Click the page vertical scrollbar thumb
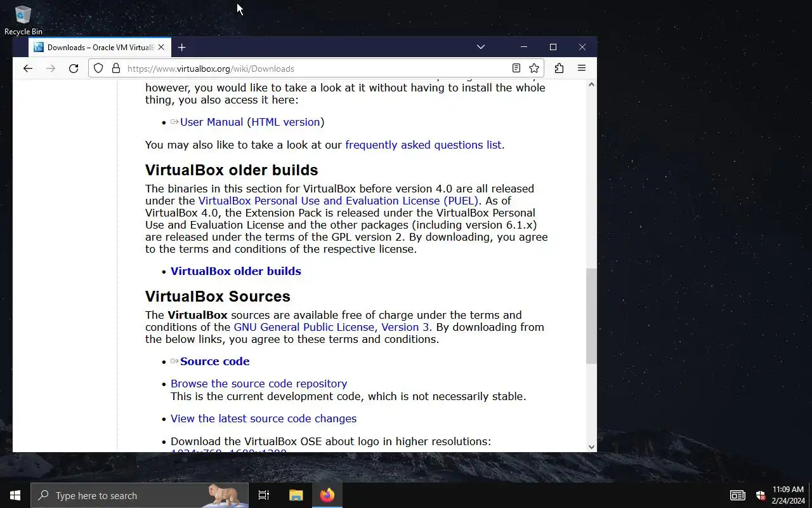812x508 pixels. (591, 316)
